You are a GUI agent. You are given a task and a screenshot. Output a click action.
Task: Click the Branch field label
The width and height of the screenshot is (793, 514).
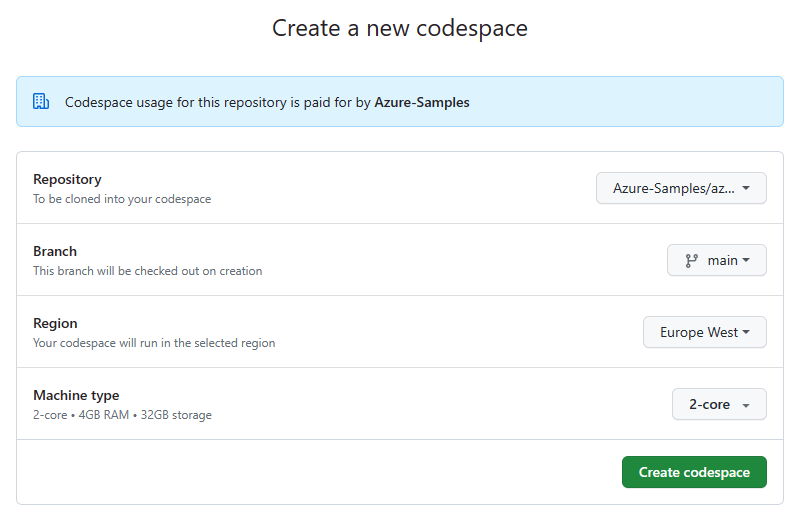click(55, 251)
